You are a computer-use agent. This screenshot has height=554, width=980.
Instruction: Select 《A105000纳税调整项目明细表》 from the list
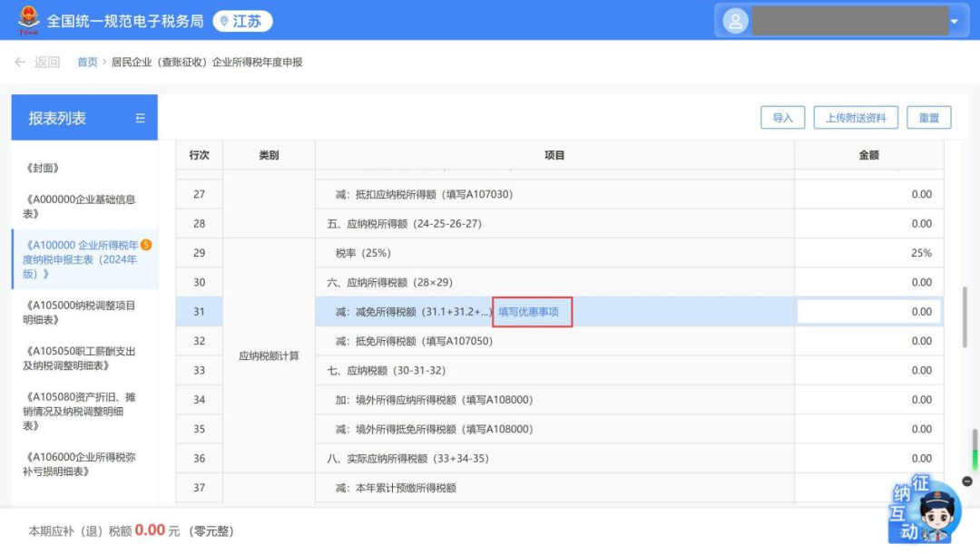tap(80, 312)
